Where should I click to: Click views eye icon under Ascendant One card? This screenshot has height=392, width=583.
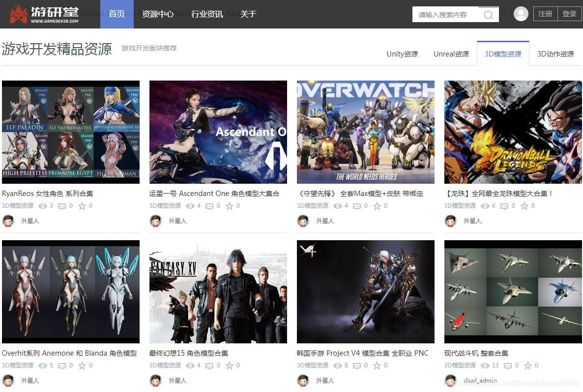[190, 206]
